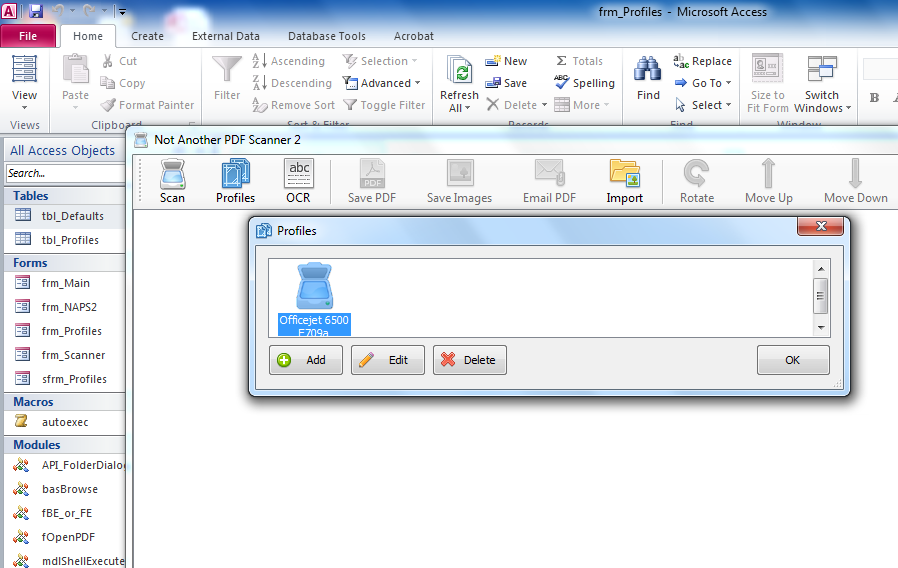Click the Edit profile button
This screenshot has height=568, width=898.
388,360
